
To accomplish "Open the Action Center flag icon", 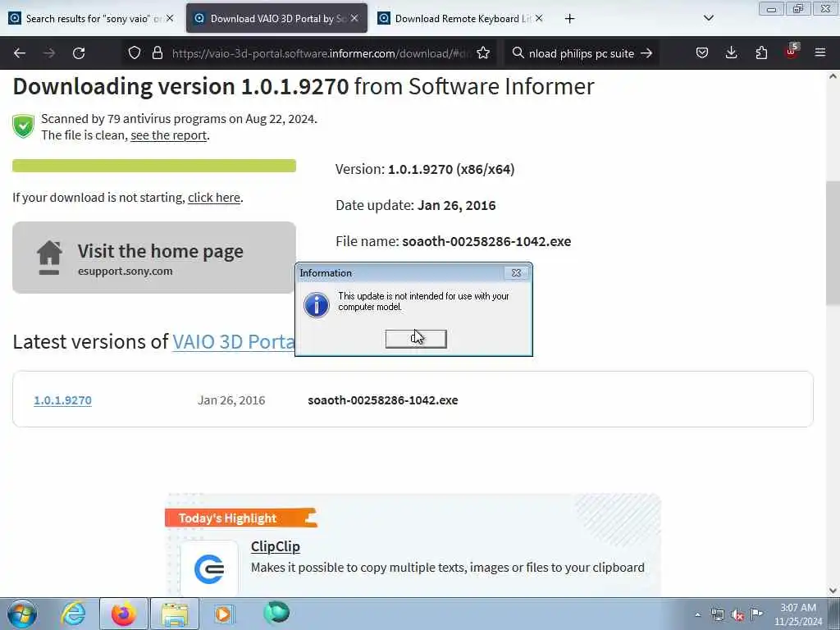I will click(756, 614).
